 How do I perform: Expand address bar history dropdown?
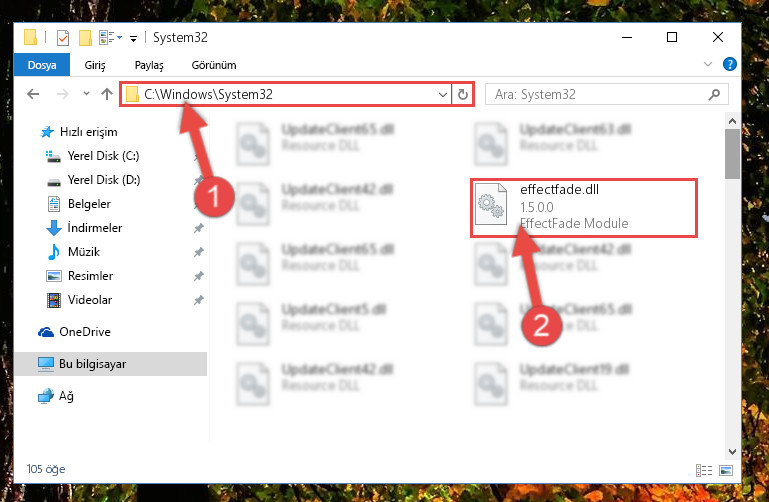tap(443, 94)
